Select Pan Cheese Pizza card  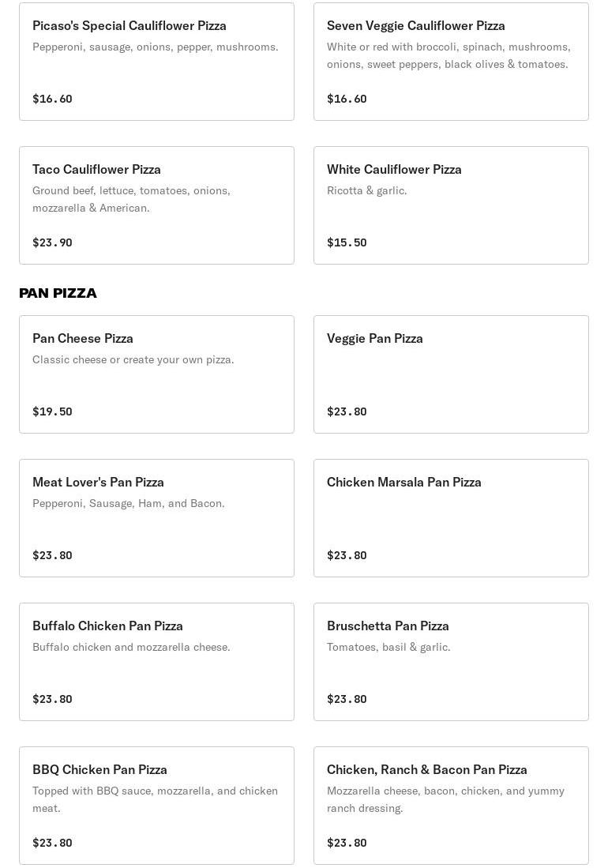(156, 374)
